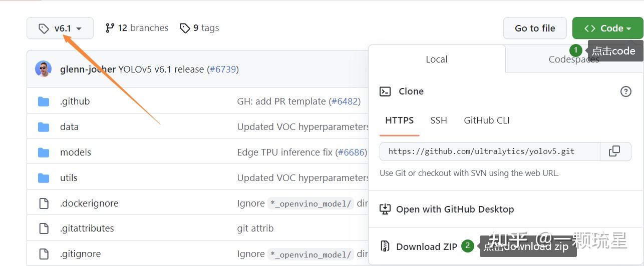644x266 pixels.
Task: Expand the green Code dropdown button
Action: (x=607, y=28)
